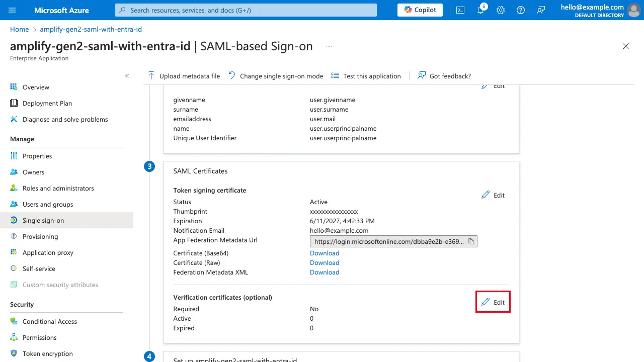Open the amplify-gen2-saml-with-entra-id breadcrumb
644x362 pixels.
[x=91, y=29]
